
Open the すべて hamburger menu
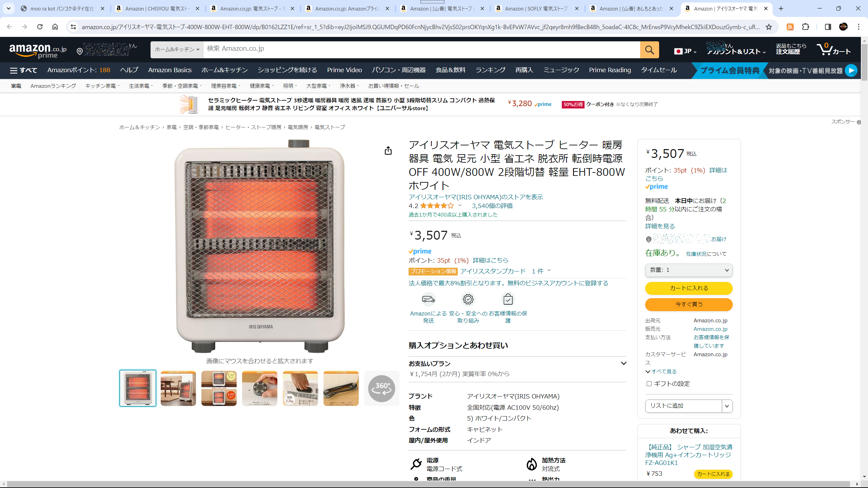[23, 70]
